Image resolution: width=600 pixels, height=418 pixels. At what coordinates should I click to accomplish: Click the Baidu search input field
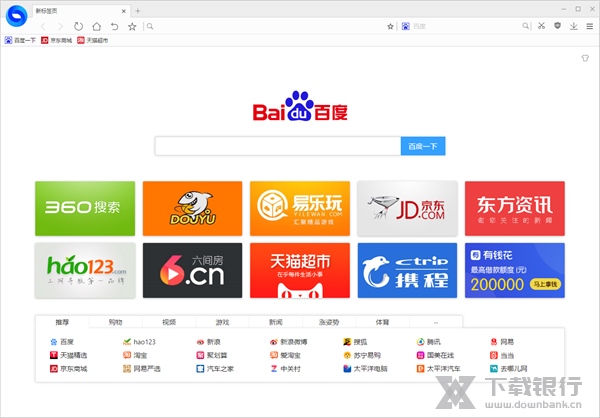(x=277, y=147)
